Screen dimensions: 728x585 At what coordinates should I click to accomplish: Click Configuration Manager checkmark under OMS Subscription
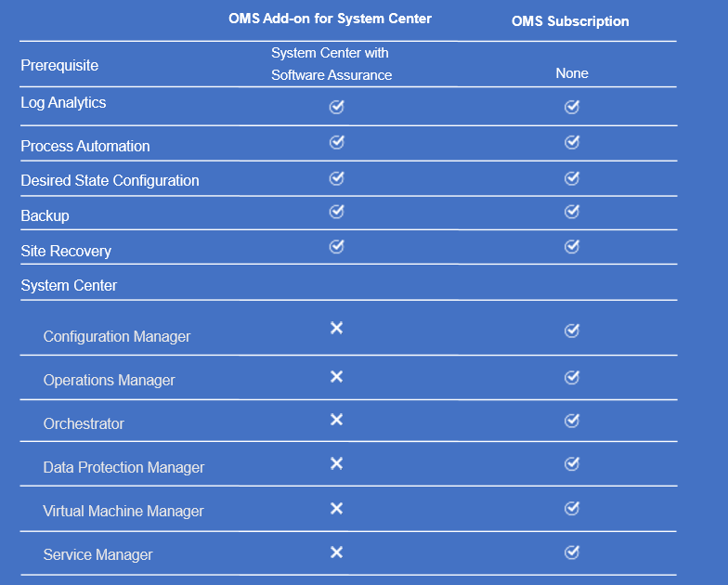click(572, 331)
